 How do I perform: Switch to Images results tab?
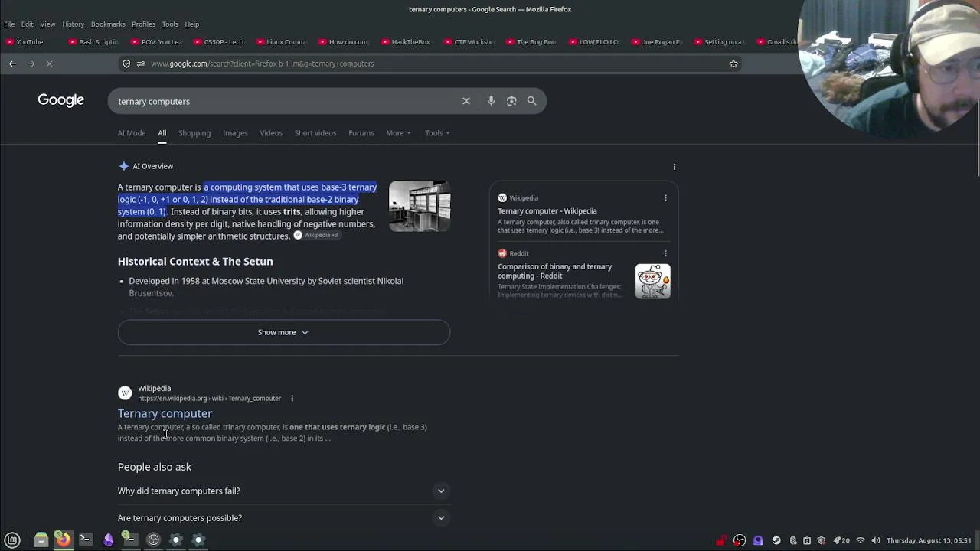pos(235,133)
